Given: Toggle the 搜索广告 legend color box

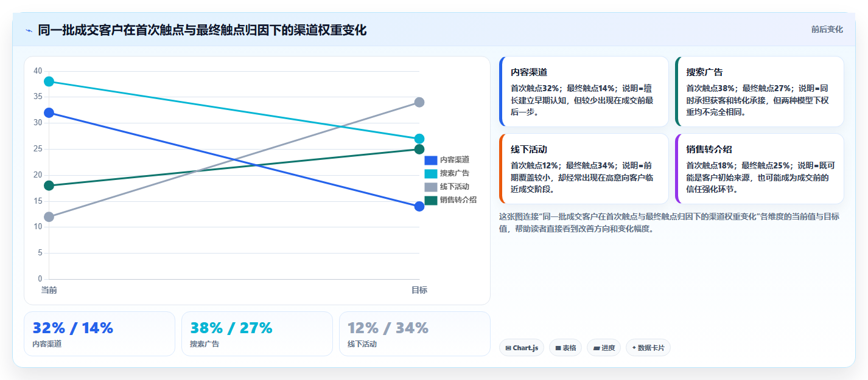Looking at the screenshot, I should (x=431, y=173).
